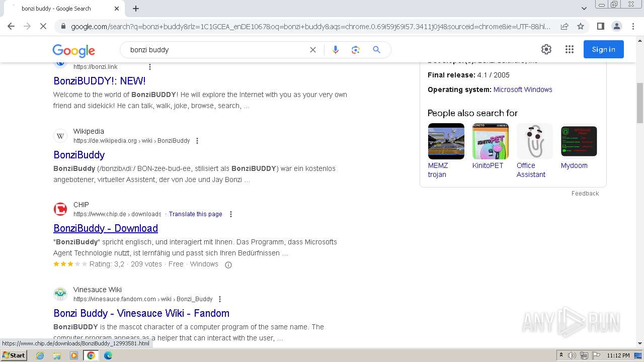Submit search with magnifier icon
The width and height of the screenshot is (644, 362).
coord(376,50)
